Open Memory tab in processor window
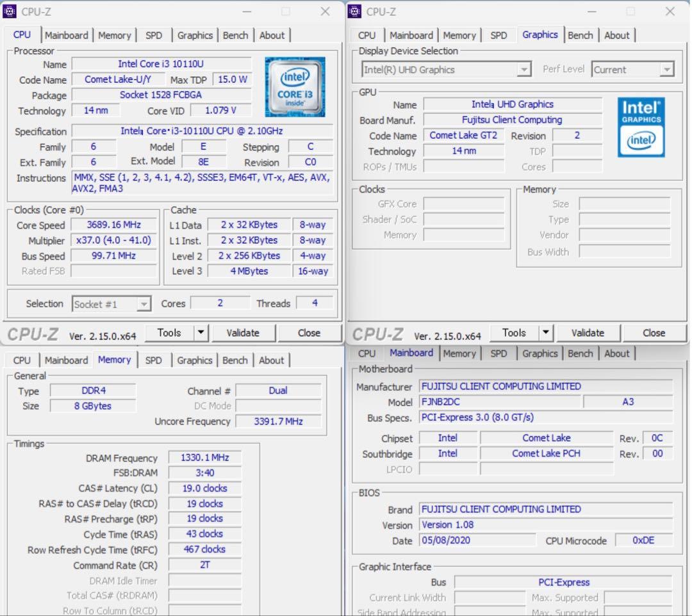The width and height of the screenshot is (692, 616). [114, 35]
